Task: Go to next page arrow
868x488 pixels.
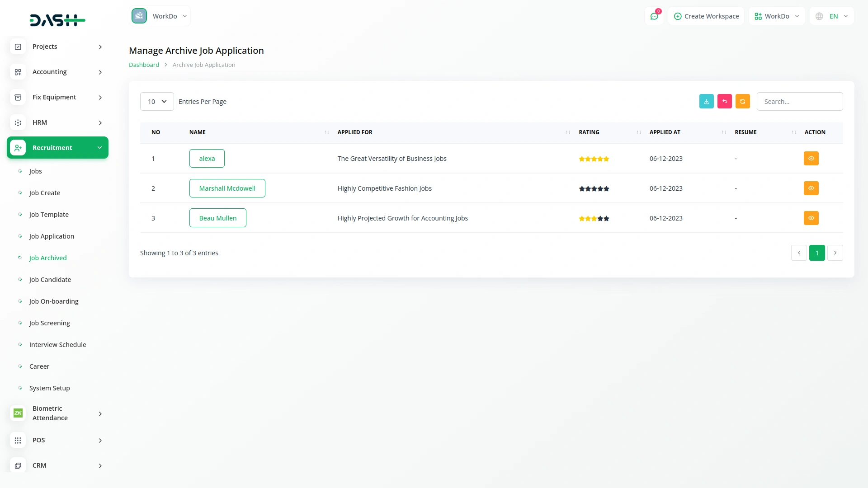Action: pos(835,253)
